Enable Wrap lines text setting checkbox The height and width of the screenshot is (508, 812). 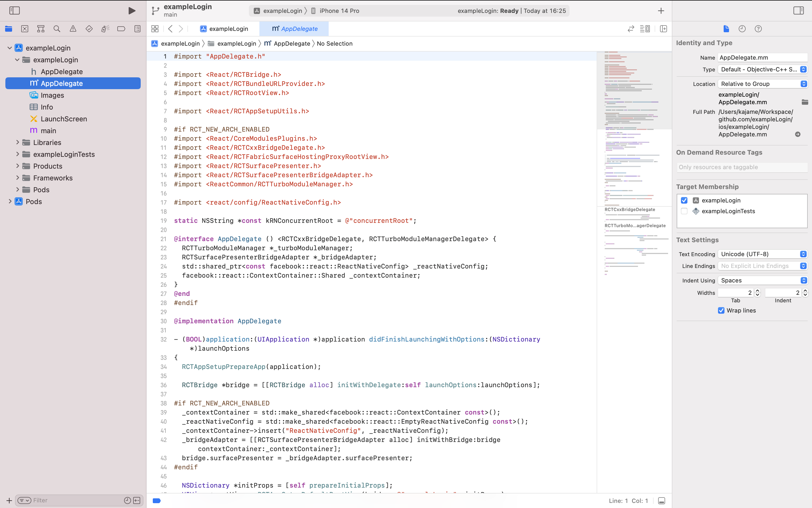click(x=721, y=310)
